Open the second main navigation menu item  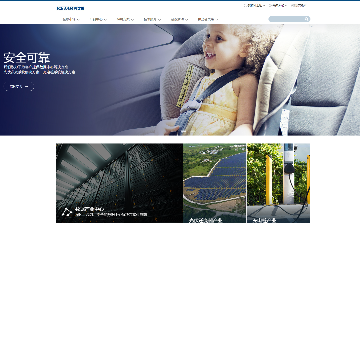98,19
